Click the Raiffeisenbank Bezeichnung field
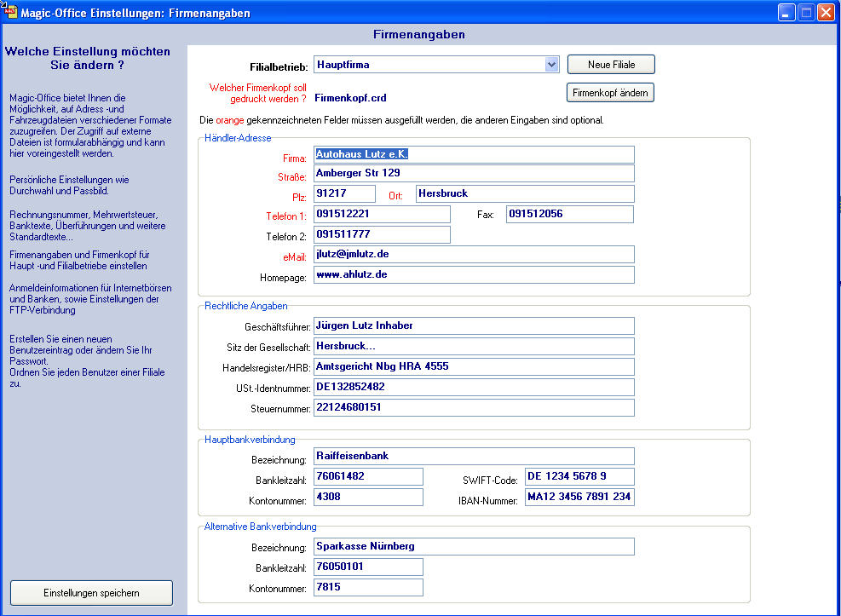This screenshot has width=841, height=616. point(474,456)
